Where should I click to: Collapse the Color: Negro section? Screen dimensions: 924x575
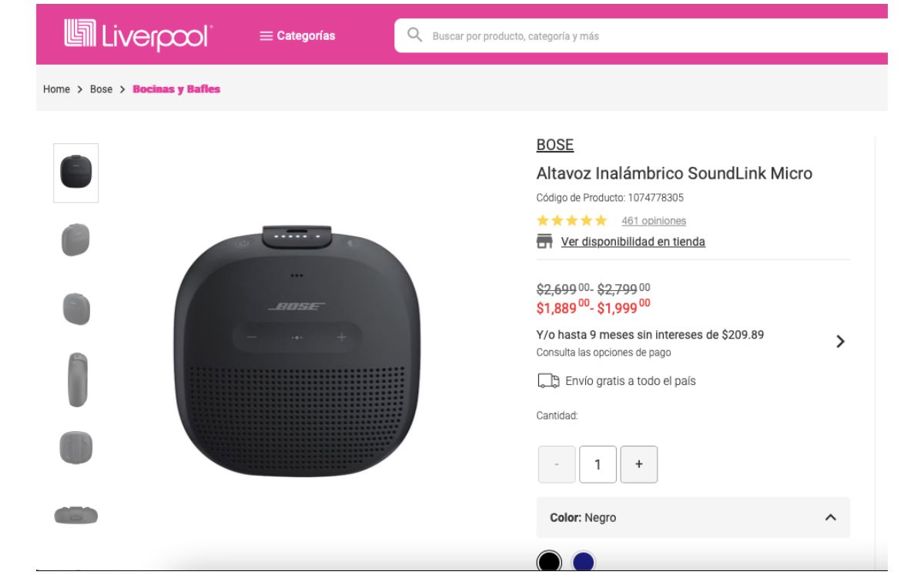tap(830, 517)
